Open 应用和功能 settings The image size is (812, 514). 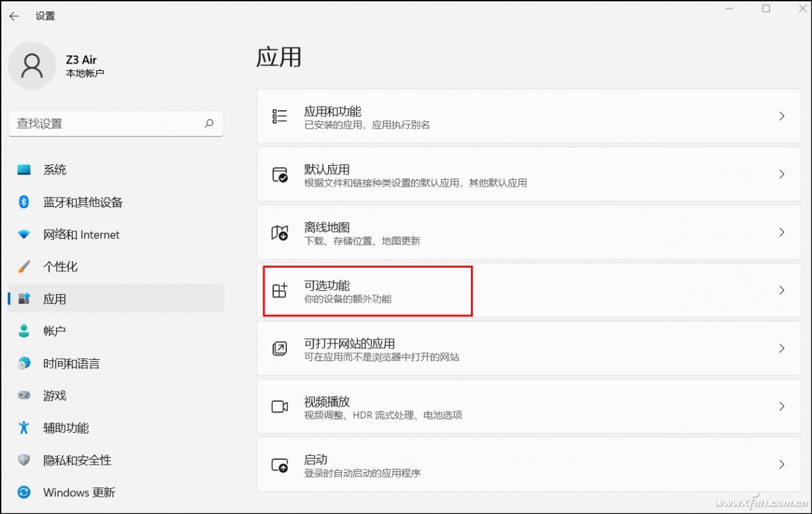pos(530,116)
